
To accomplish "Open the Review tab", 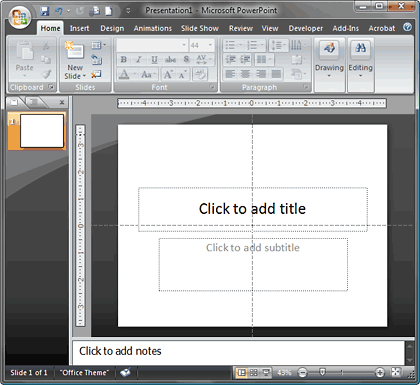I will point(240,29).
